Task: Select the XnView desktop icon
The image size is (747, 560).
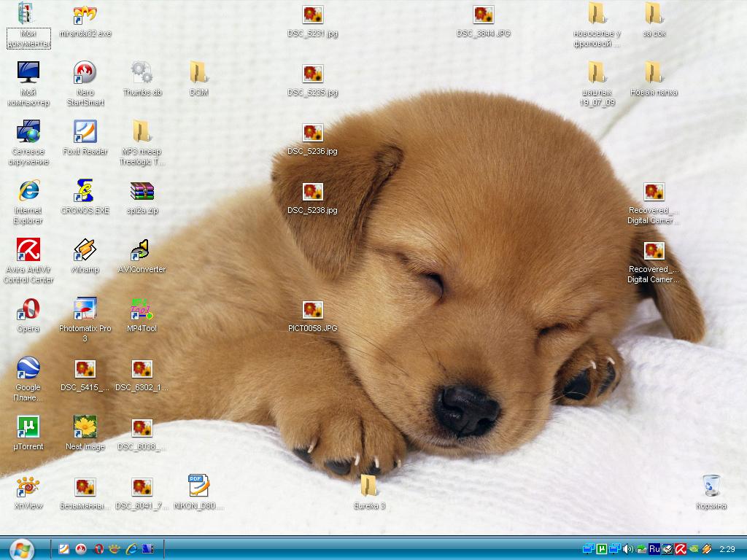Action: coord(28,486)
